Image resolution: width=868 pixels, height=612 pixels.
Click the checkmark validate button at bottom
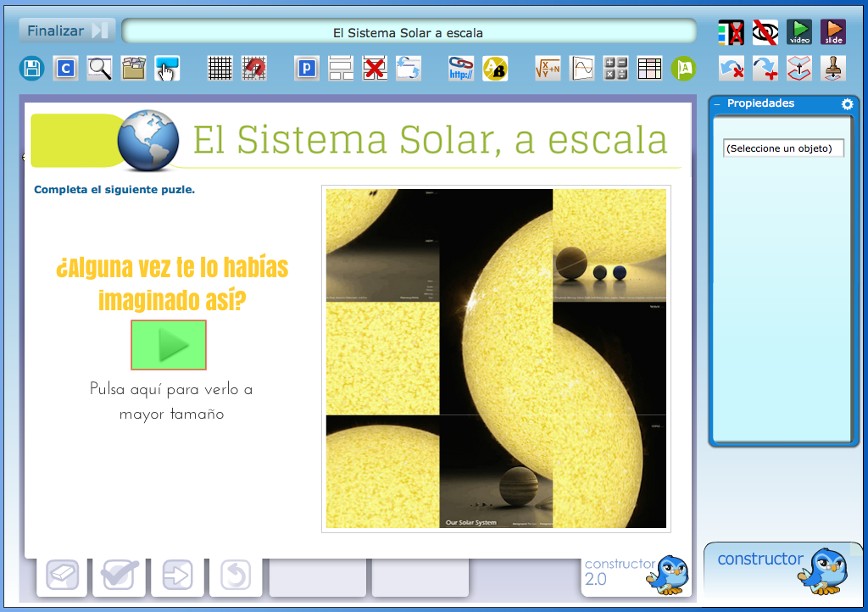coord(120,575)
